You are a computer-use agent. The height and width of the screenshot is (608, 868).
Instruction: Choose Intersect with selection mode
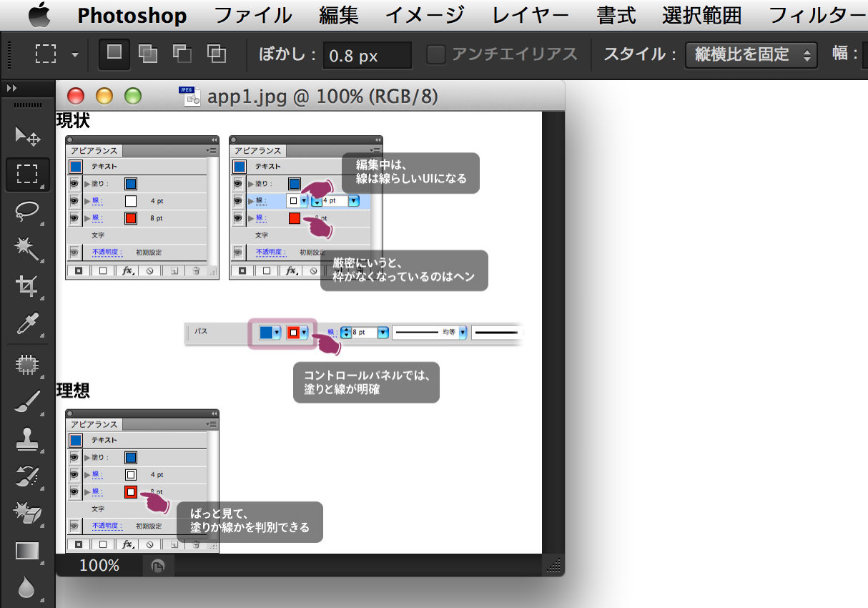coord(216,54)
